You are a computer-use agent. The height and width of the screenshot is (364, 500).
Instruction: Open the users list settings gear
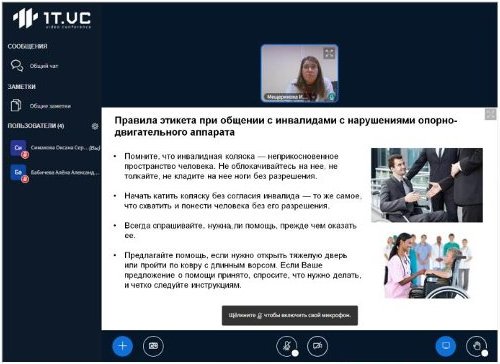click(x=95, y=126)
